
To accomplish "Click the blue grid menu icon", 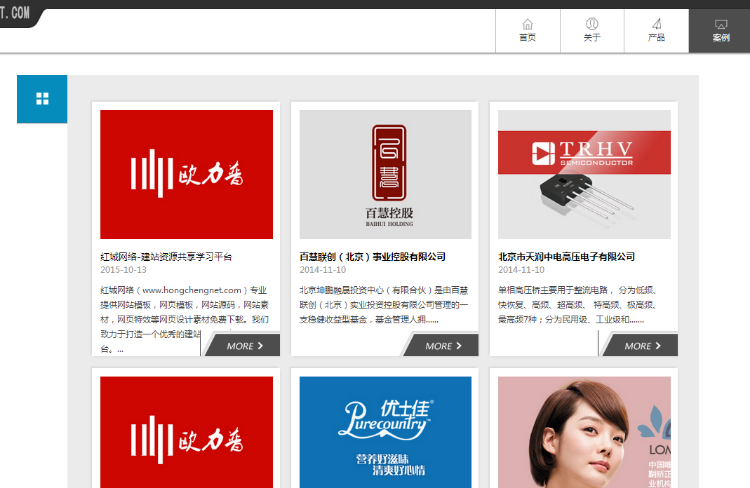I will 42,99.
